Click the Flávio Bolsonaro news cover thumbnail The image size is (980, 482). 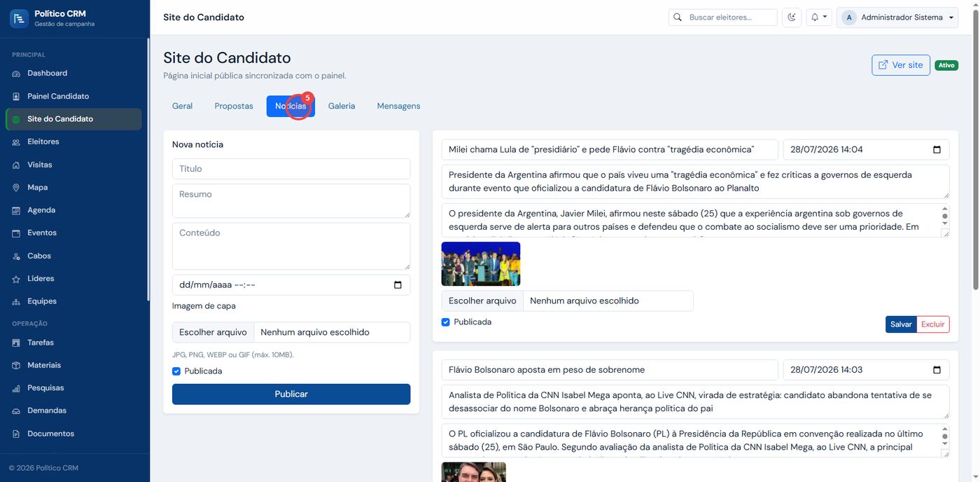pos(474,472)
